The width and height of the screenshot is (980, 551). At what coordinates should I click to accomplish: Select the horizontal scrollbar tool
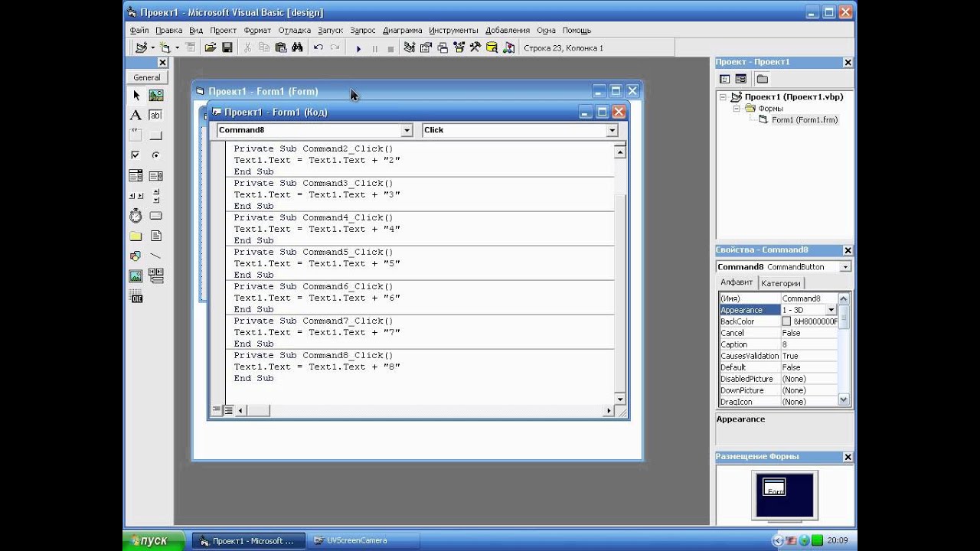(136, 196)
